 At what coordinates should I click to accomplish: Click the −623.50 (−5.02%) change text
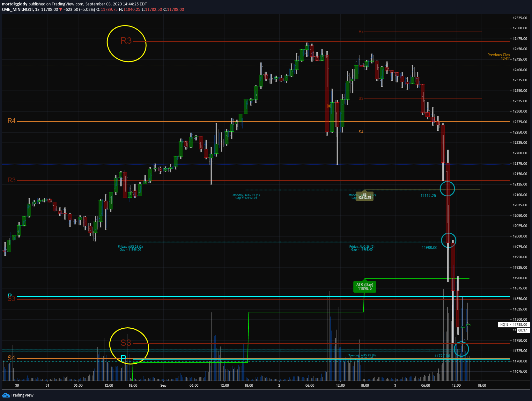pyautogui.click(x=79, y=10)
